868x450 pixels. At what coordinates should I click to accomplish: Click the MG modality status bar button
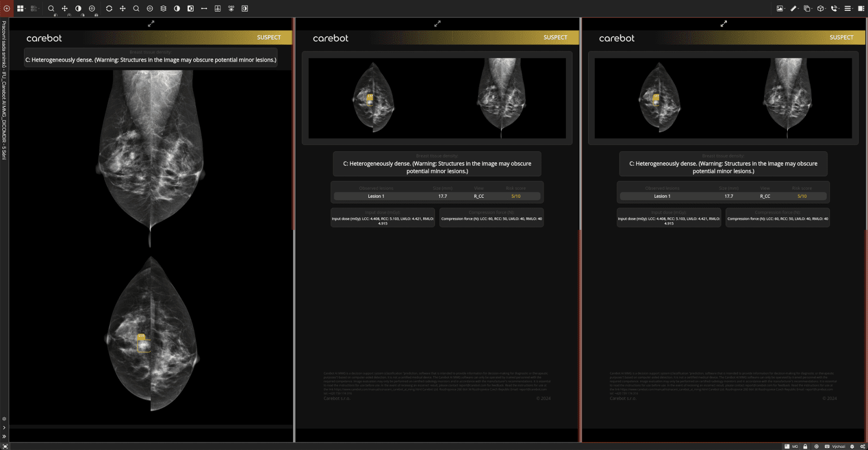pyautogui.click(x=792, y=447)
